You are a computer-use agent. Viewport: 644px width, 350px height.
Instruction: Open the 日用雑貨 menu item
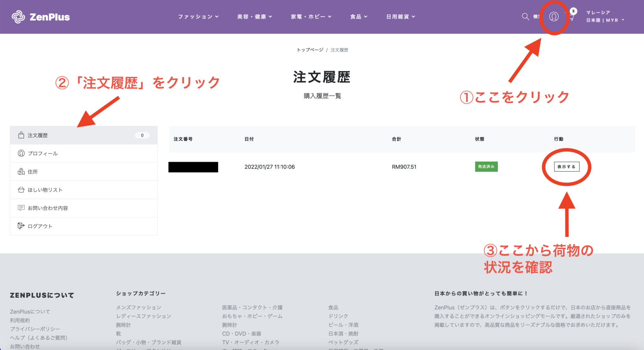401,17
